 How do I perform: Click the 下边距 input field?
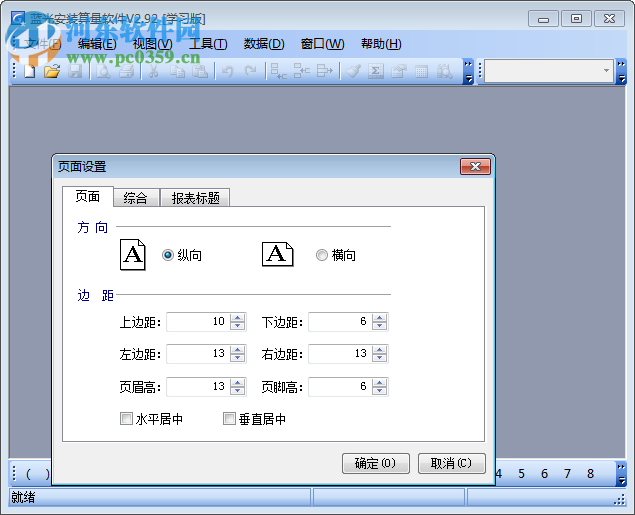[x=341, y=322]
